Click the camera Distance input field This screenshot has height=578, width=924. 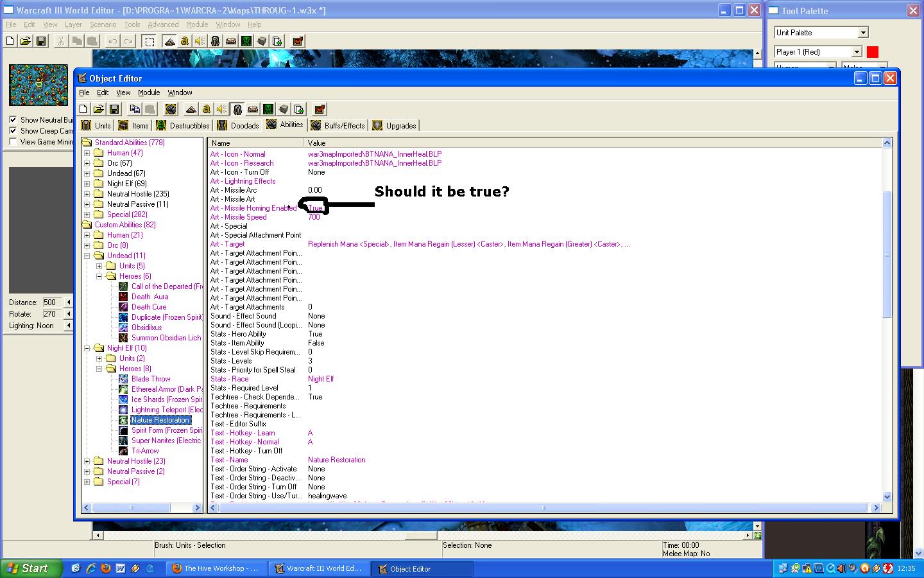point(53,302)
